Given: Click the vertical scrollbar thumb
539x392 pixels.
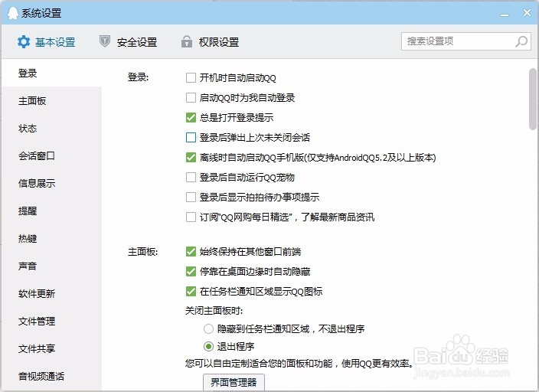Looking at the screenshot, I should (533, 99).
